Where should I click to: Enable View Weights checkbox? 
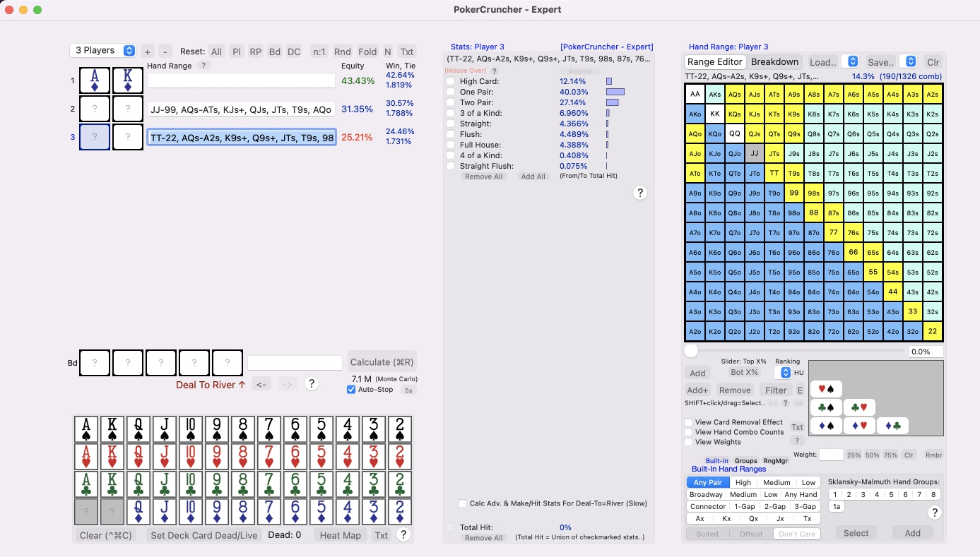[x=688, y=442]
